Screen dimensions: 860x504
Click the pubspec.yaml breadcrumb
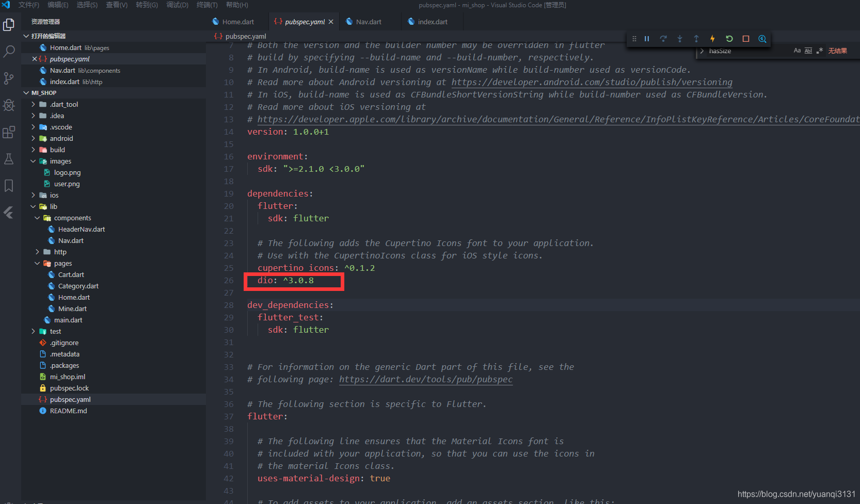point(246,36)
